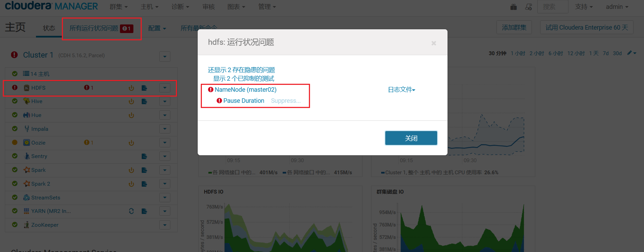Click the Hive client configuration document icon

point(144,102)
